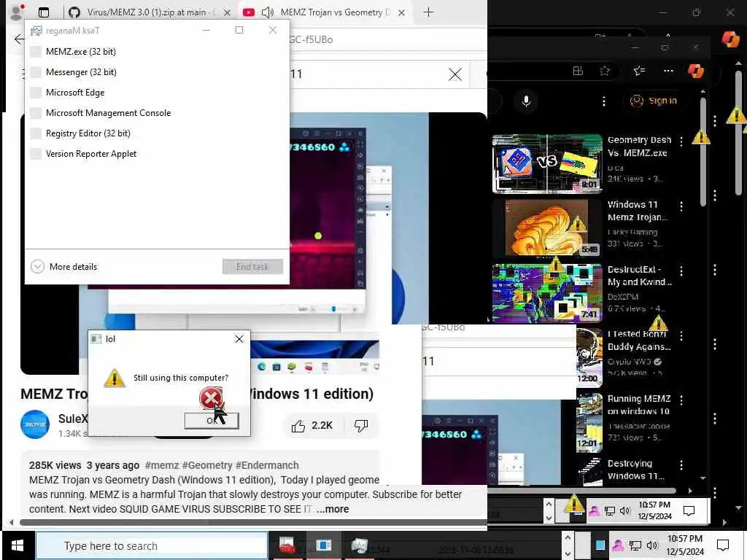
Task: Open the Copilot icon in Edge toolbar
Action: 695,71
